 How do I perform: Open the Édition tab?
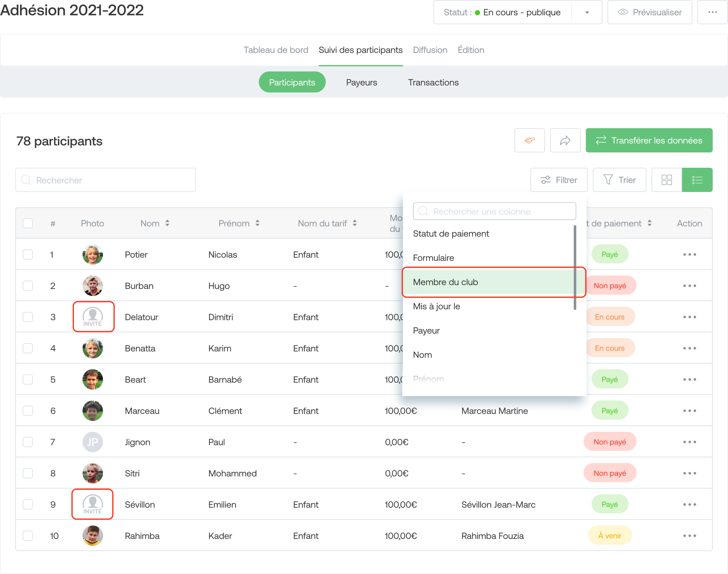click(x=471, y=50)
